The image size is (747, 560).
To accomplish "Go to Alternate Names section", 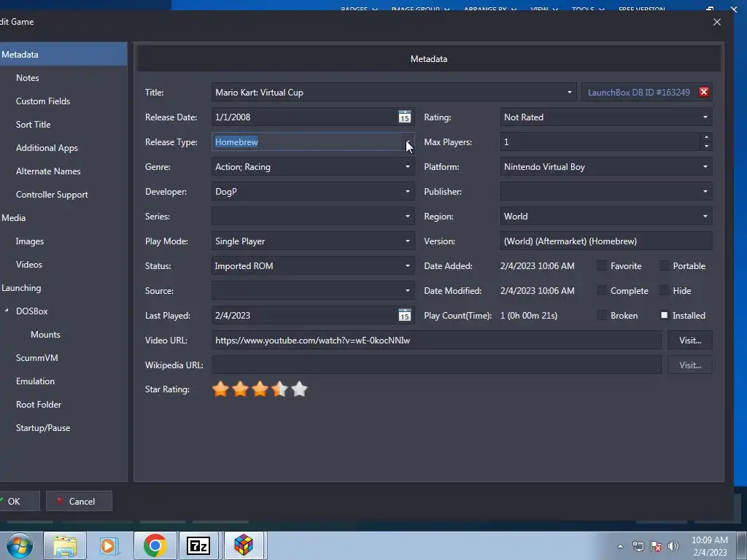I will click(48, 171).
